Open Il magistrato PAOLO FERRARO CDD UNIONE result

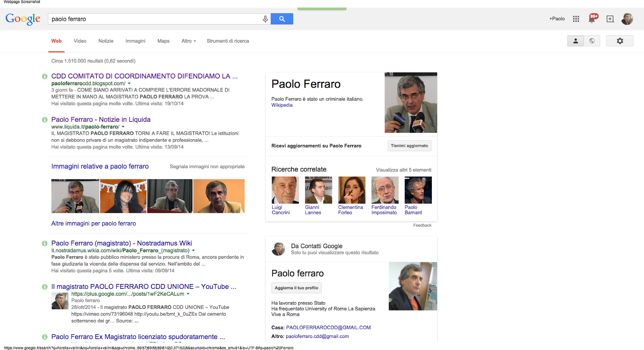[x=144, y=286]
